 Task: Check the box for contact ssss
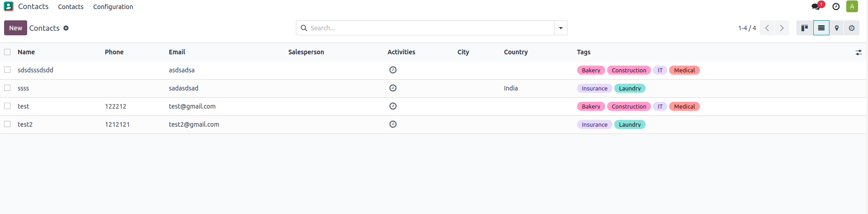7,88
